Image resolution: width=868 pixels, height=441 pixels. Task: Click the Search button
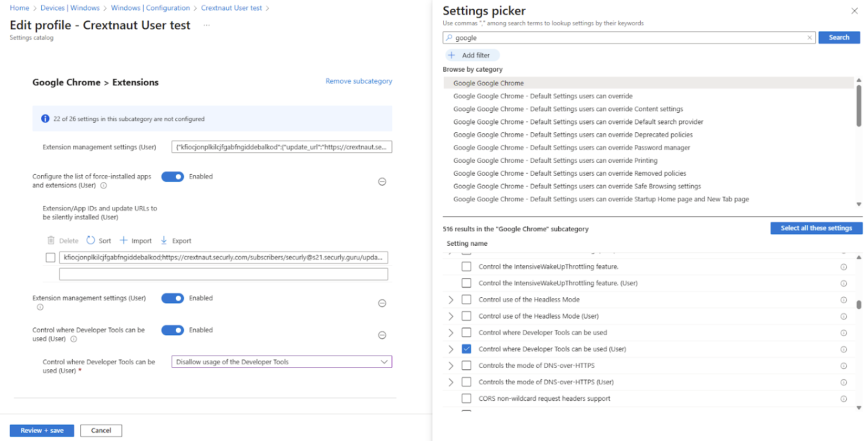coord(839,37)
